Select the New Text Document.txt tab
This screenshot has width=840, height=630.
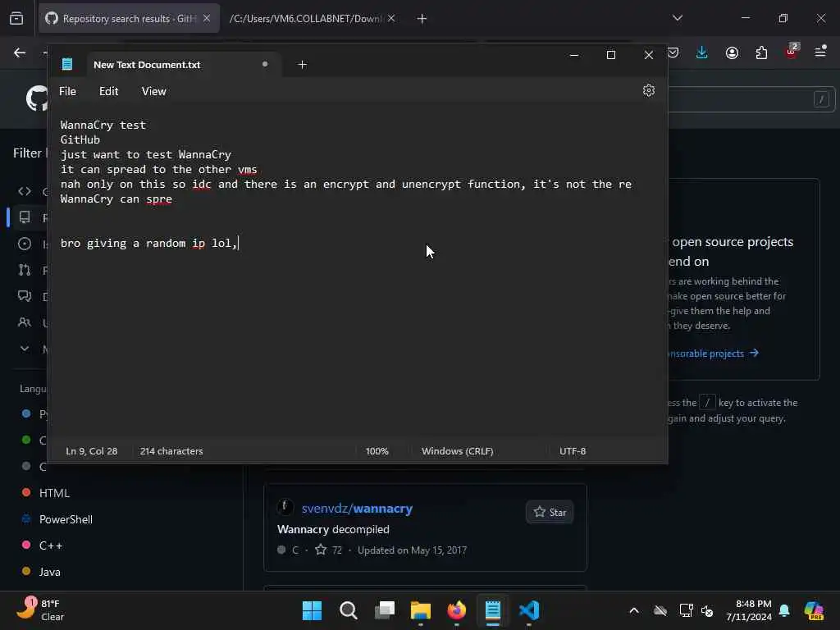click(x=182, y=64)
